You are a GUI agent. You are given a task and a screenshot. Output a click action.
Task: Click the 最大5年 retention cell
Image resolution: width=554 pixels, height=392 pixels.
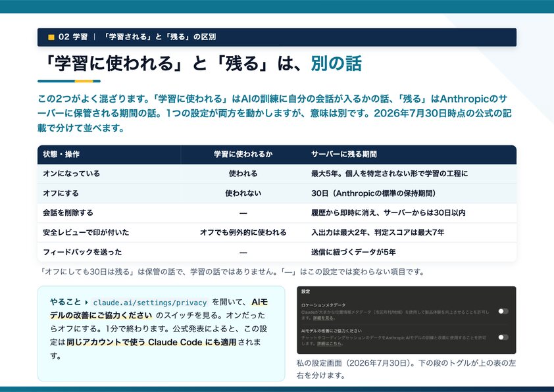(x=390, y=174)
